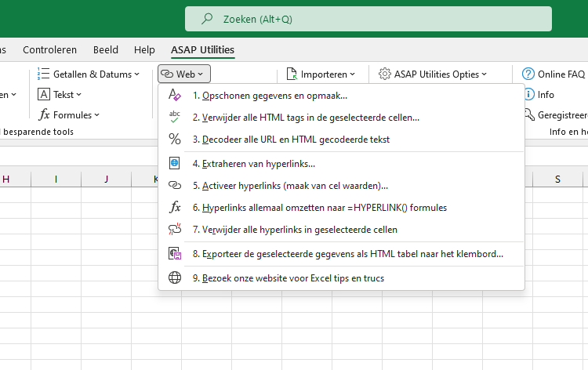Click the question mark icon for Online FAQ
Image resolution: width=588 pixels, height=370 pixels.
click(528, 74)
